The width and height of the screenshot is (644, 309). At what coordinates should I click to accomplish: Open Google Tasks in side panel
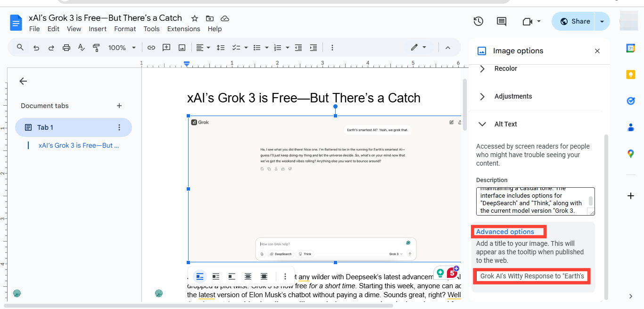click(x=631, y=101)
